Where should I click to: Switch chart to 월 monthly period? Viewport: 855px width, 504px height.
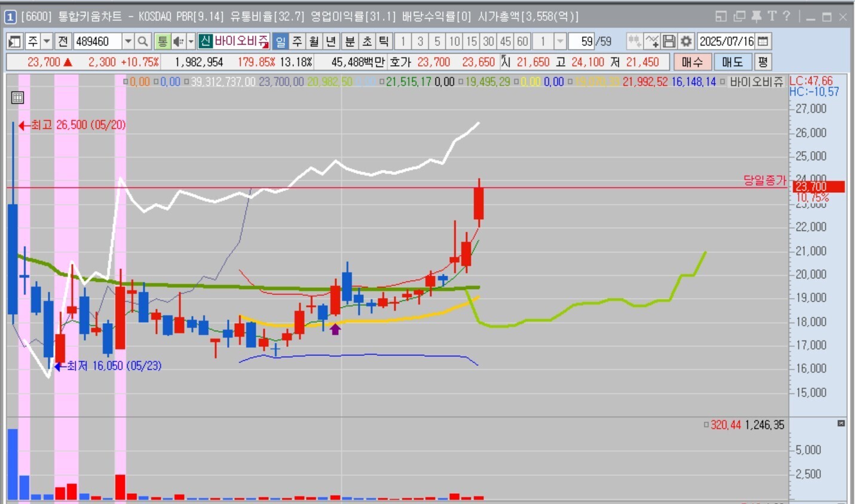(x=314, y=41)
